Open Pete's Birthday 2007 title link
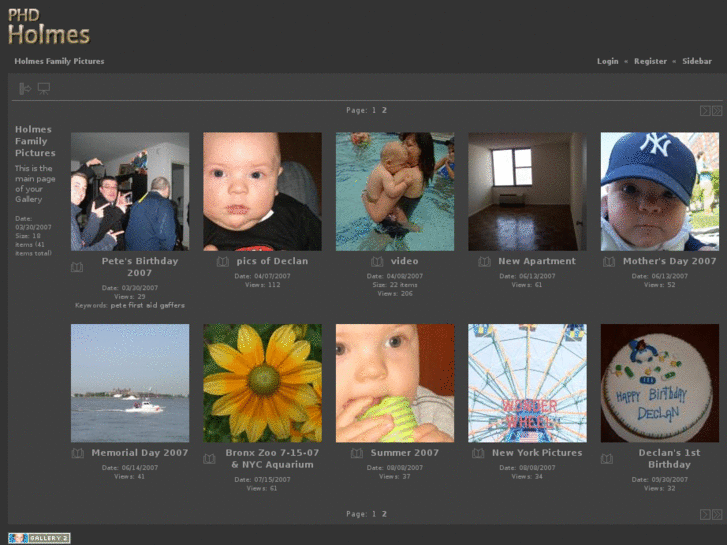 (140, 267)
